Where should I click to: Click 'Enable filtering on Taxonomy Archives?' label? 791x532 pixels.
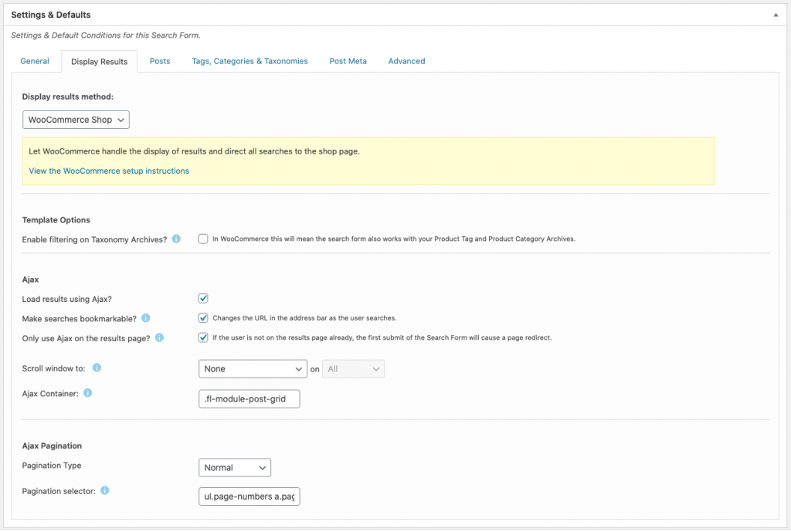(x=94, y=239)
